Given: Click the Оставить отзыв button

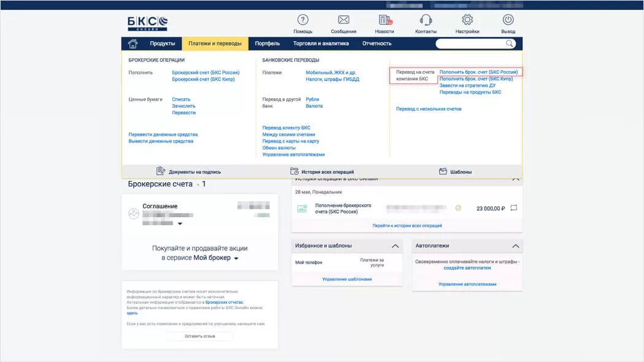Looking at the screenshot, I should click(199, 336).
